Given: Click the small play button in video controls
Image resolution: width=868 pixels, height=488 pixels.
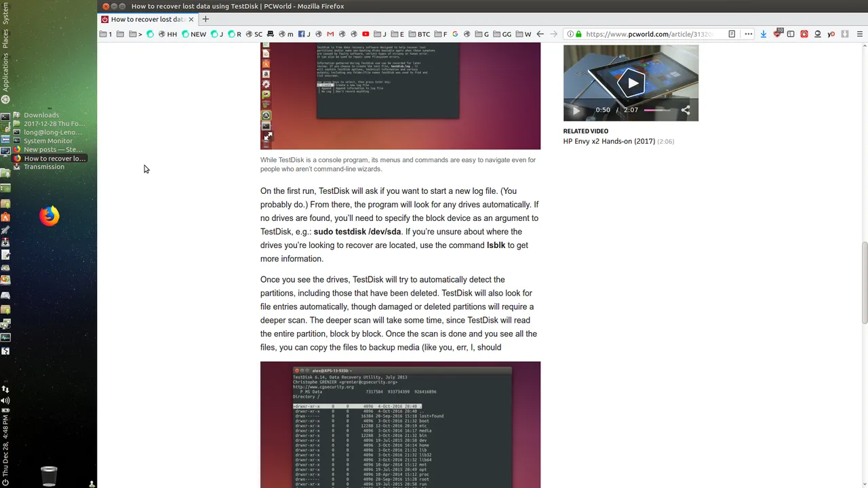Looking at the screenshot, I should pyautogui.click(x=576, y=110).
